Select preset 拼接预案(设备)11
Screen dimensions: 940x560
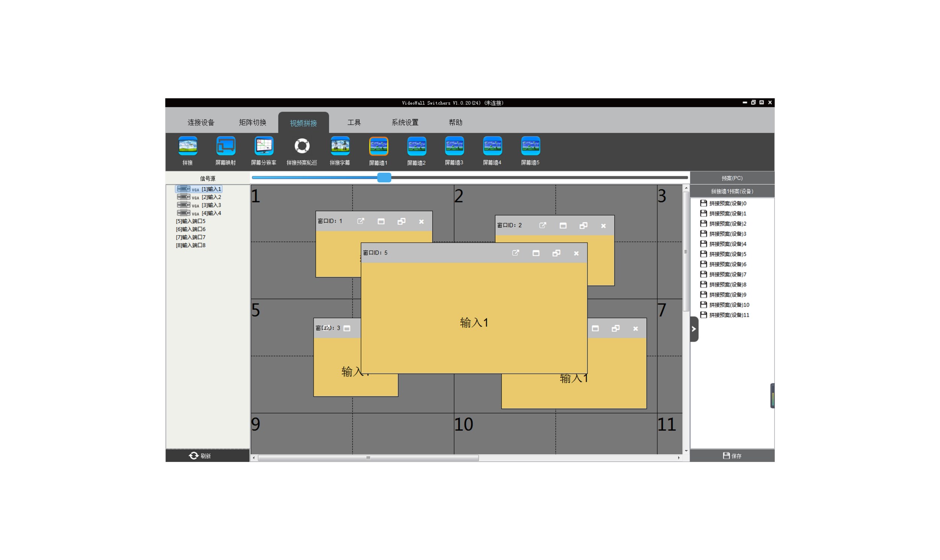(x=725, y=315)
